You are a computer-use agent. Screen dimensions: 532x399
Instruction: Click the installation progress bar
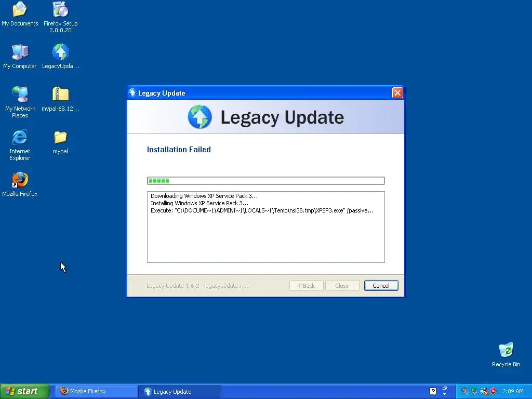click(x=265, y=181)
